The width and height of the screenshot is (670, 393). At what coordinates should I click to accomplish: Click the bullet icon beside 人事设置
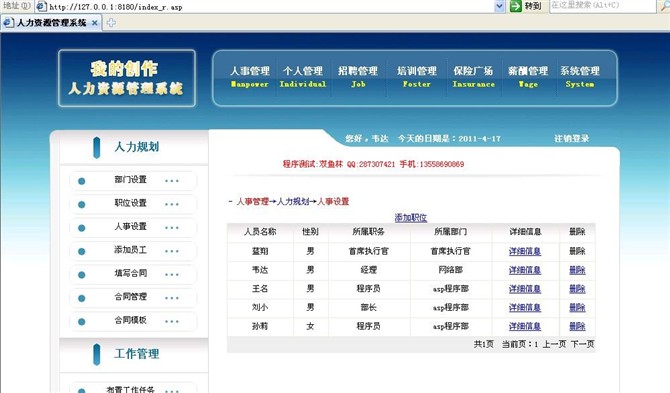[x=82, y=228]
